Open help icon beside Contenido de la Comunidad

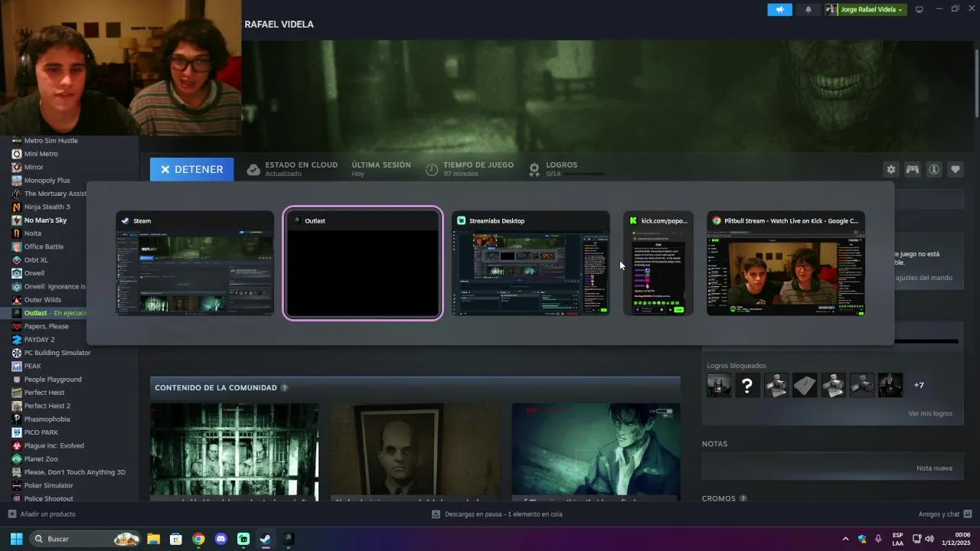click(284, 388)
